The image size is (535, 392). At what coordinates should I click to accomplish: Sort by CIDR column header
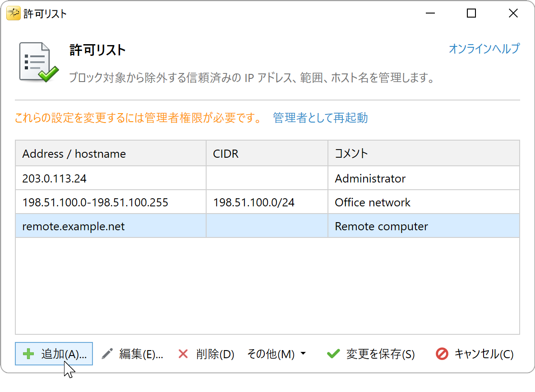267,153
